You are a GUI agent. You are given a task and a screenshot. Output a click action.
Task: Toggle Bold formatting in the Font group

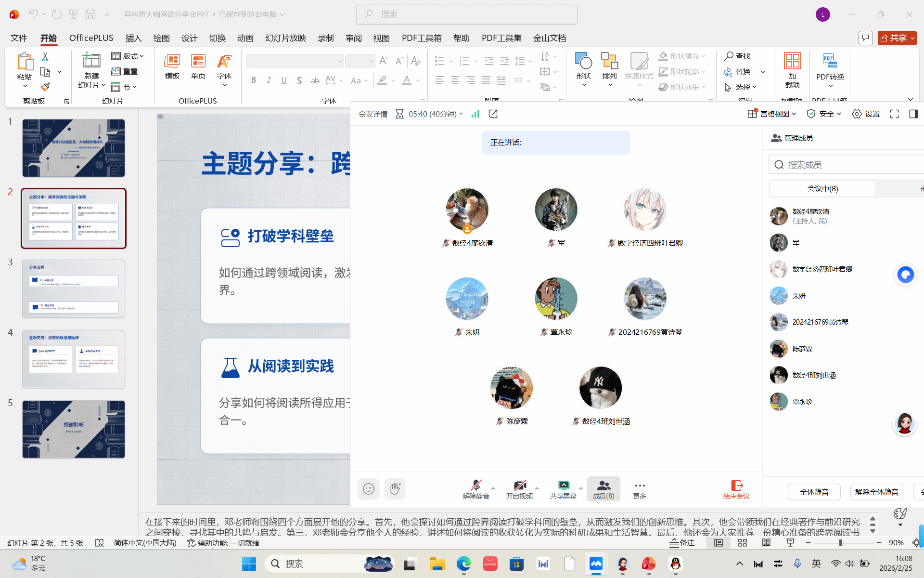coord(254,80)
